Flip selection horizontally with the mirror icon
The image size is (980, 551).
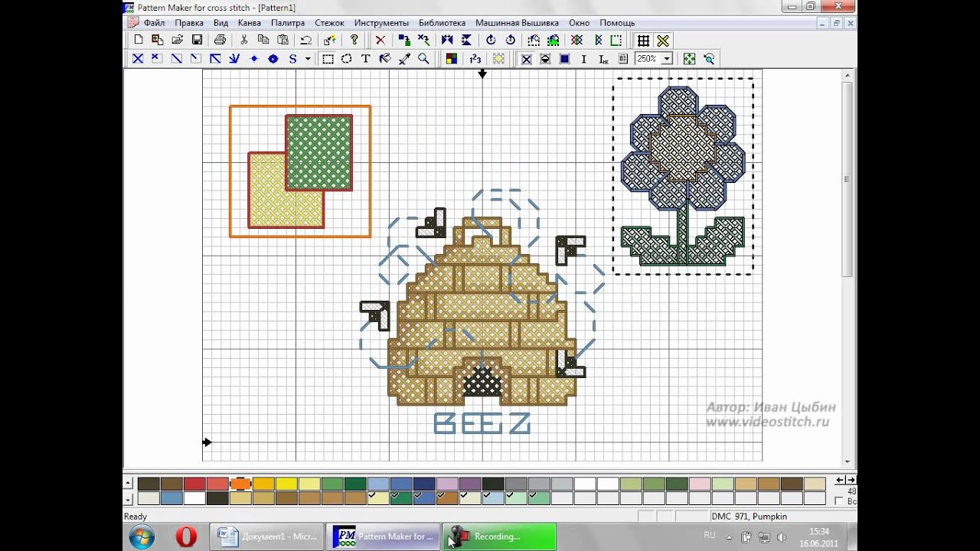pos(447,40)
